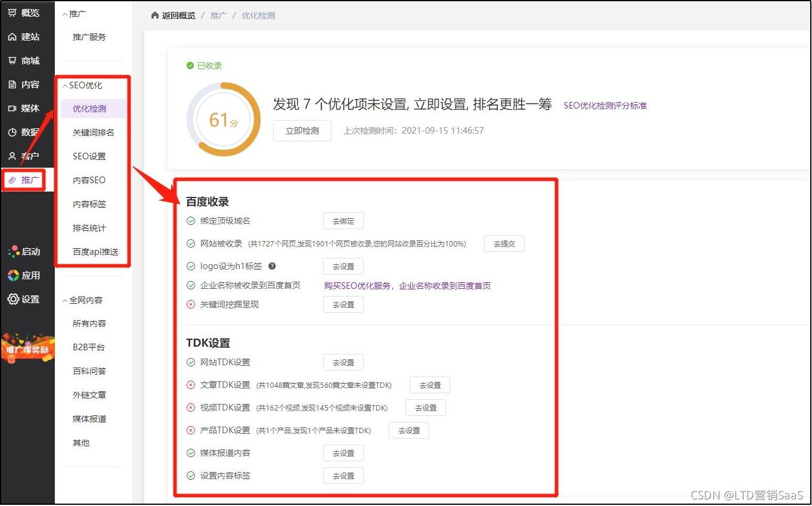Image resolution: width=812 pixels, height=506 pixels.
Task: Click the question mark beside logo设为h1标签
Action: click(272, 266)
